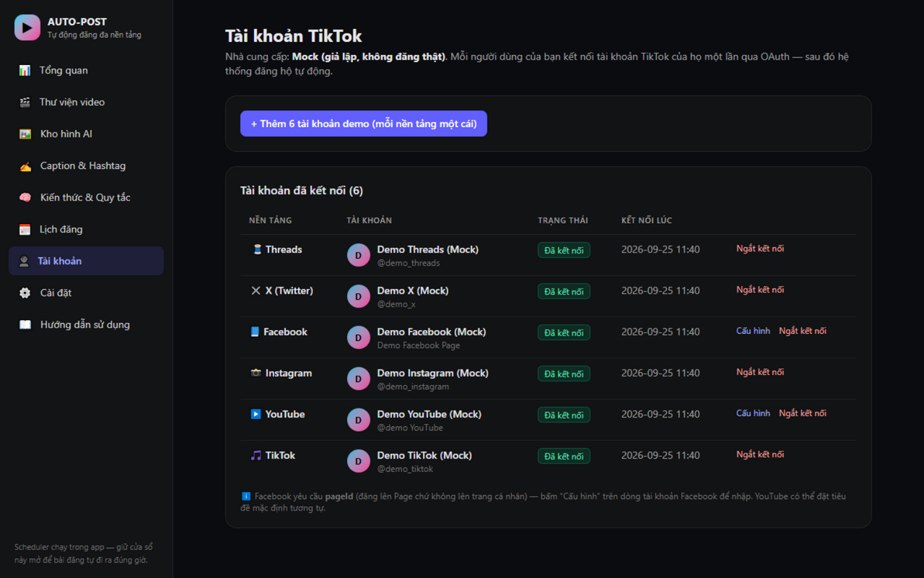Click the Tổng quan chart icon

pos(25,70)
